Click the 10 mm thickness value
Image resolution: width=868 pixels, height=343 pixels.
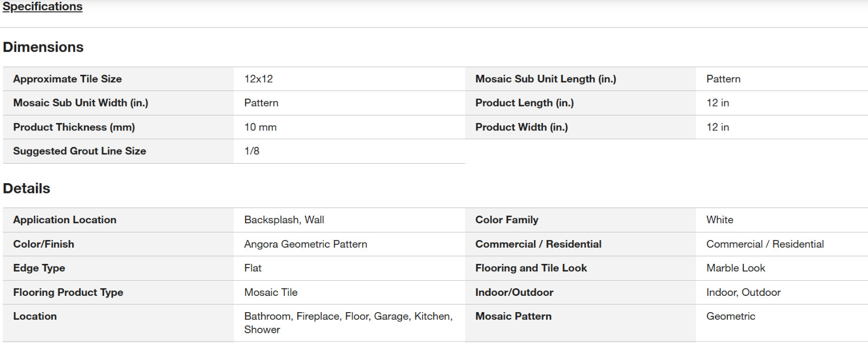[x=260, y=127]
